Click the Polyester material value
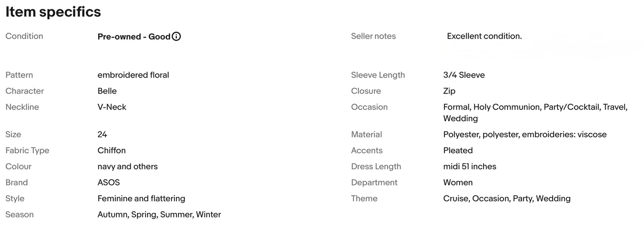The height and width of the screenshot is (225, 644). 525,135
